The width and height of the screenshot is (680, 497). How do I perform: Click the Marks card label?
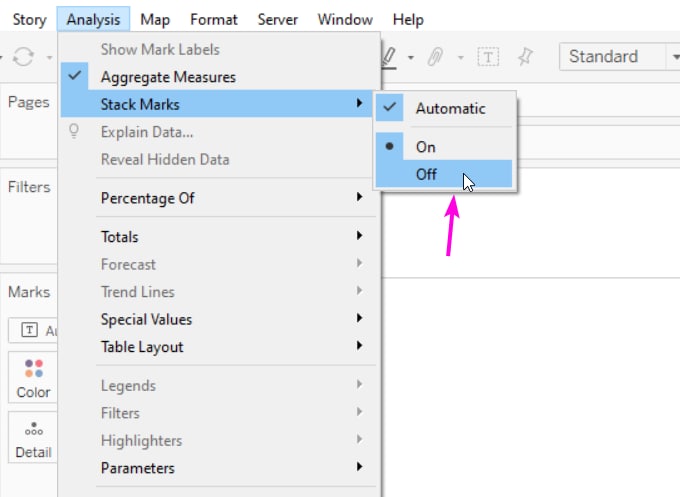[x=29, y=292]
